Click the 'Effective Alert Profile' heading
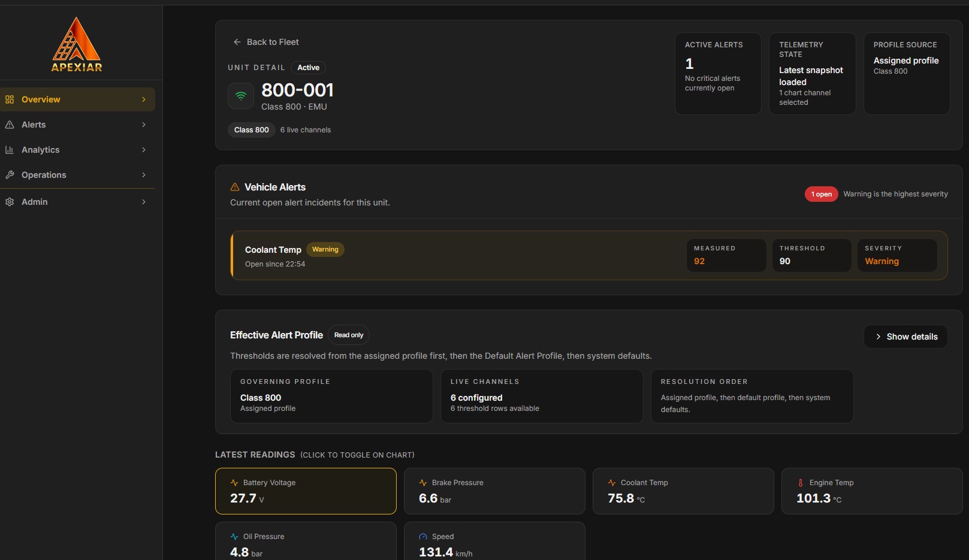969x560 pixels. [276, 335]
